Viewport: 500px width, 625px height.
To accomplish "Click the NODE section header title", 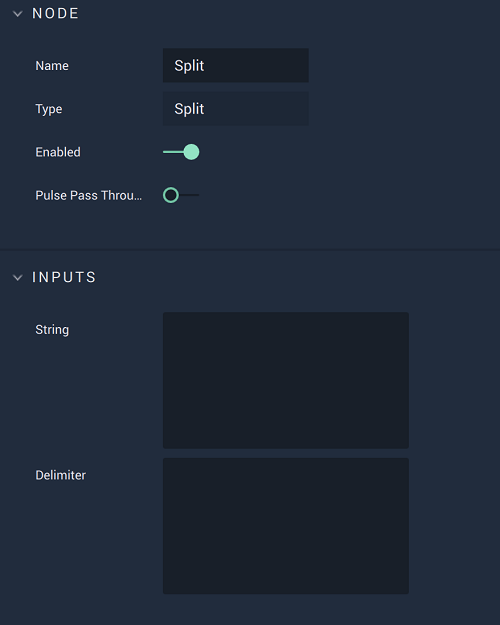I will click(55, 14).
